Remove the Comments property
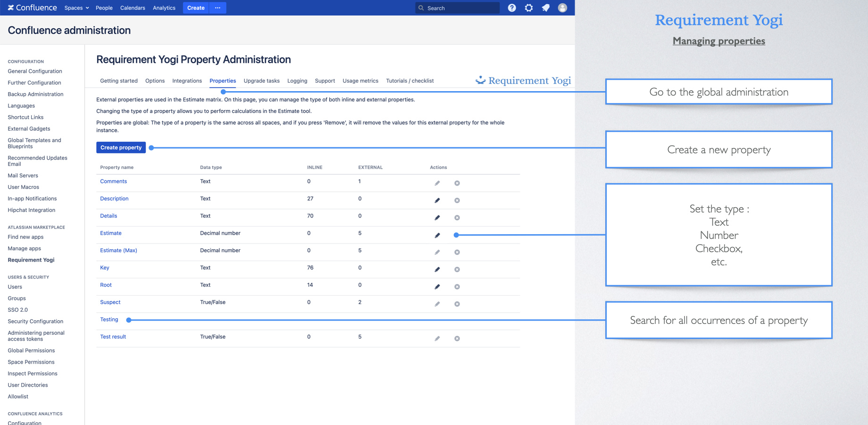This screenshot has height=425, width=868. point(457,183)
